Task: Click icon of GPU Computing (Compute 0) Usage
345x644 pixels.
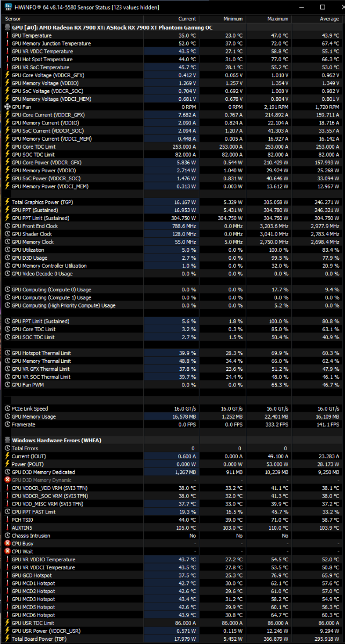Action: click(8, 290)
